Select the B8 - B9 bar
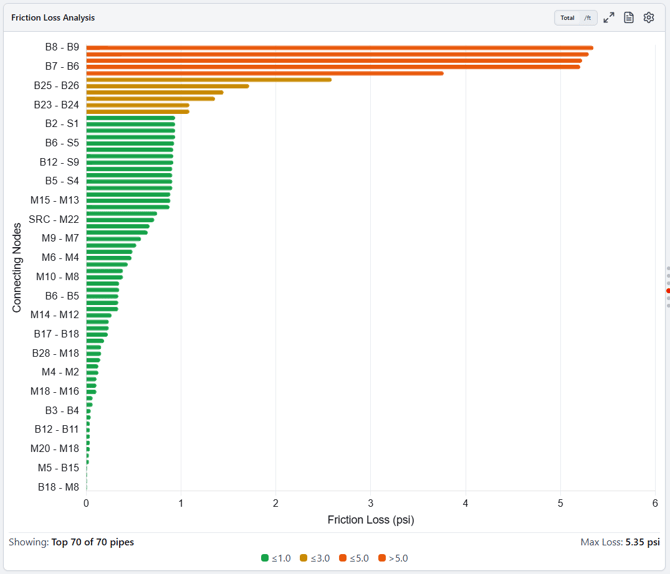Image resolution: width=670 pixels, height=574 pixels. [x=340, y=47]
